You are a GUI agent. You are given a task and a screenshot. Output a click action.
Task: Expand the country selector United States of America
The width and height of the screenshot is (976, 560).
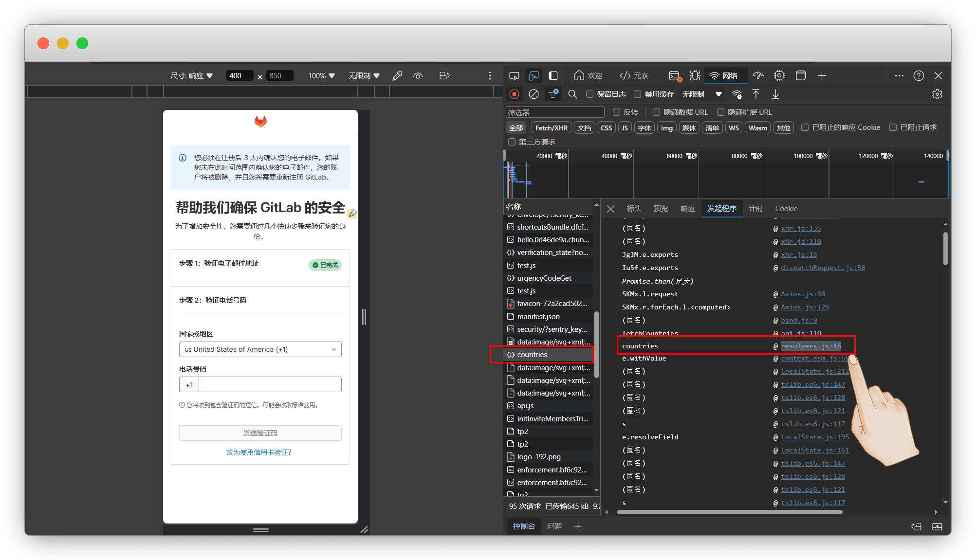click(260, 349)
